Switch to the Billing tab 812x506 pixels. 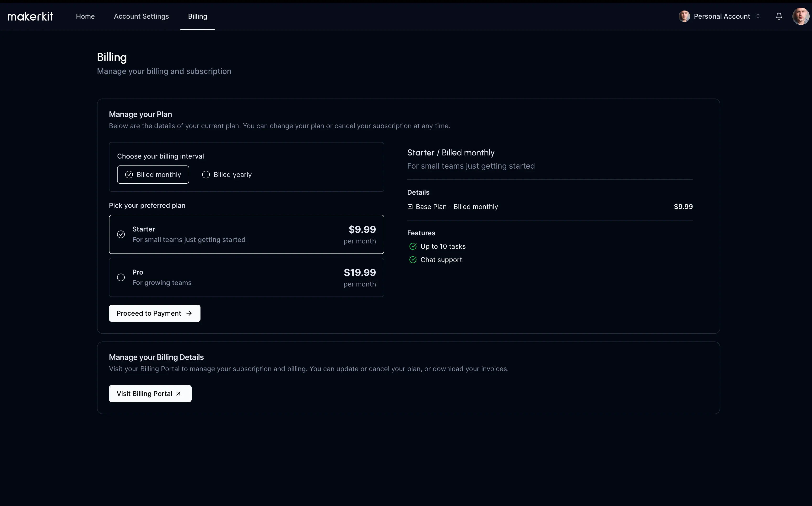tap(197, 16)
